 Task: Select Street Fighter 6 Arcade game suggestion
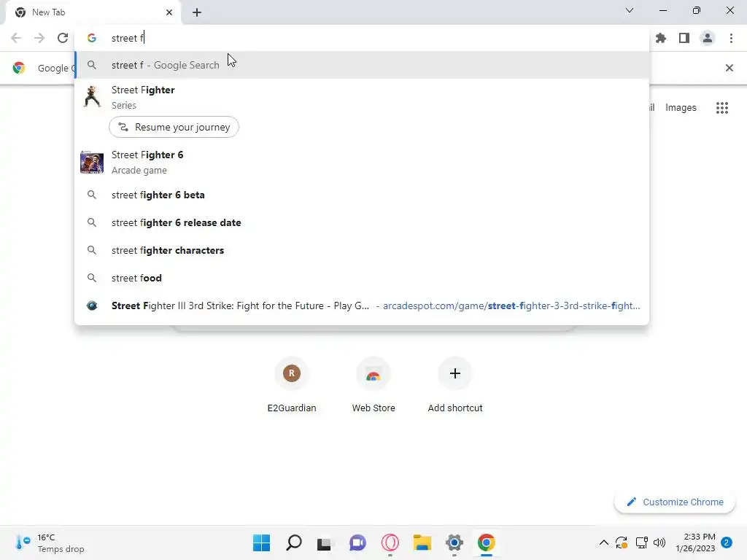point(362,162)
